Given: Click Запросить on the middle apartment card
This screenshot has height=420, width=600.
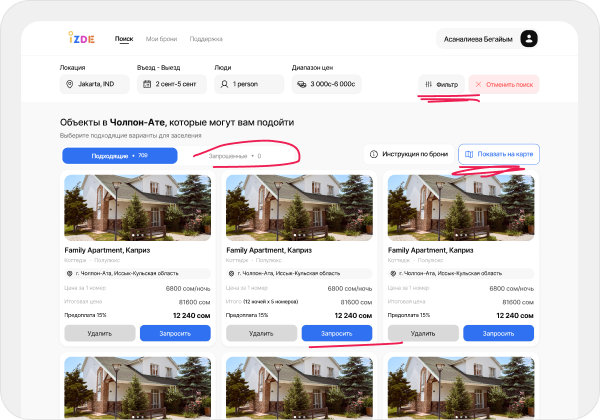Looking at the screenshot, I should (336, 333).
